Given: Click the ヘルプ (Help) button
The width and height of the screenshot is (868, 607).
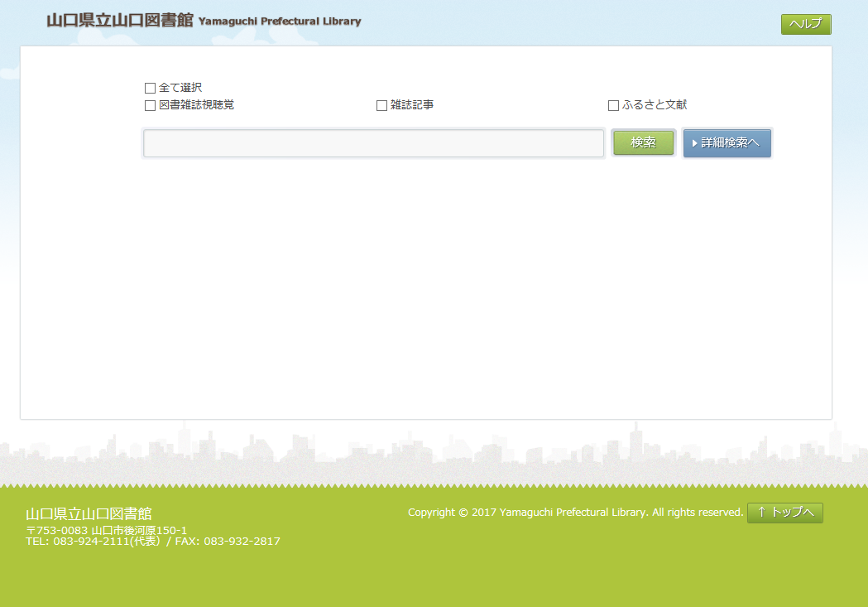Looking at the screenshot, I should [x=805, y=24].
